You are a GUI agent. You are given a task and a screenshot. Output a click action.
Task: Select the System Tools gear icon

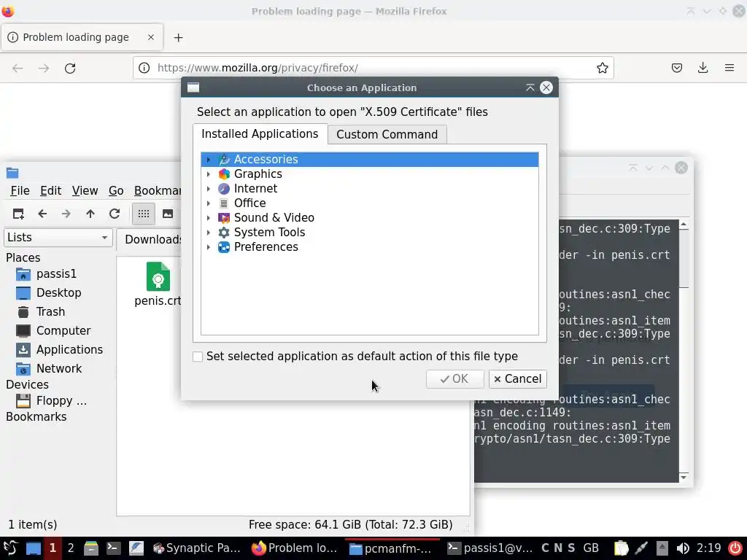click(x=224, y=233)
